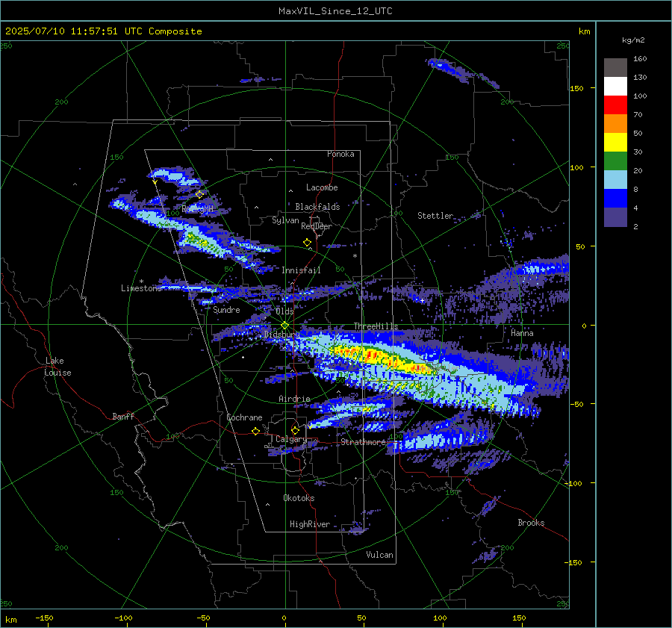Click the RedDeer city label
This screenshot has height=628, width=672.
(x=317, y=226)
